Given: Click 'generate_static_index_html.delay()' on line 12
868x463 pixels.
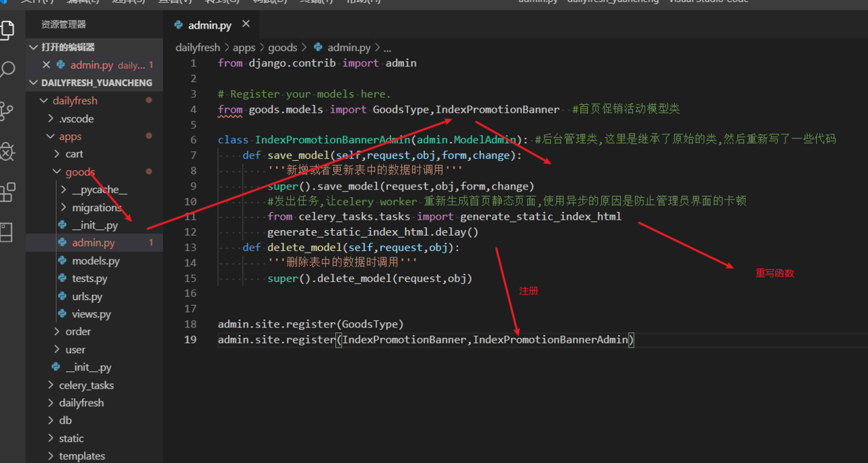Looking at the screenshot, I should tap(373, 232).
